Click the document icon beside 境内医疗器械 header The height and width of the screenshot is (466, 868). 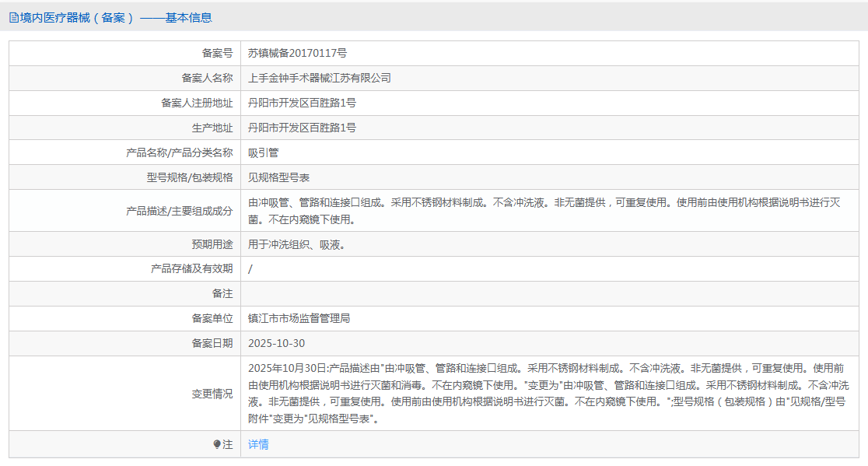pos(14,18)
